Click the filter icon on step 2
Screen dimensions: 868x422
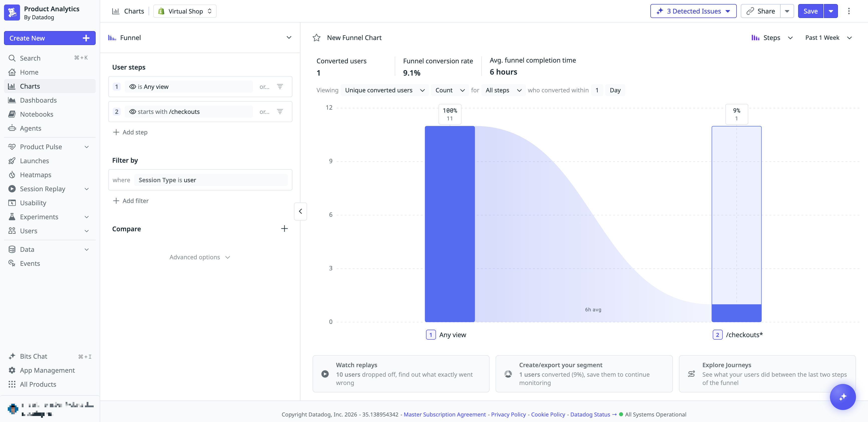click(x=280, y=111)
